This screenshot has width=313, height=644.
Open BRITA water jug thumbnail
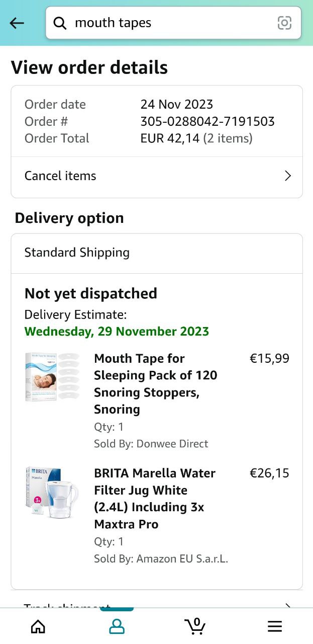coord(52,492)
